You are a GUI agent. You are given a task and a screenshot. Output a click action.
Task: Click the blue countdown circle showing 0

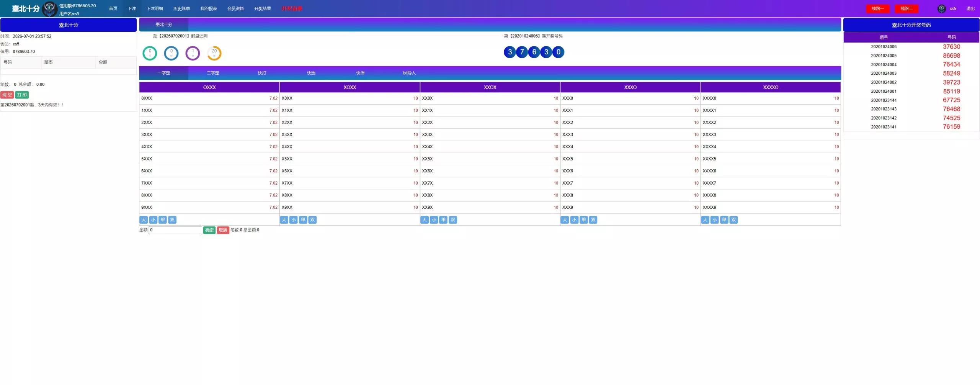coord(171,53)
